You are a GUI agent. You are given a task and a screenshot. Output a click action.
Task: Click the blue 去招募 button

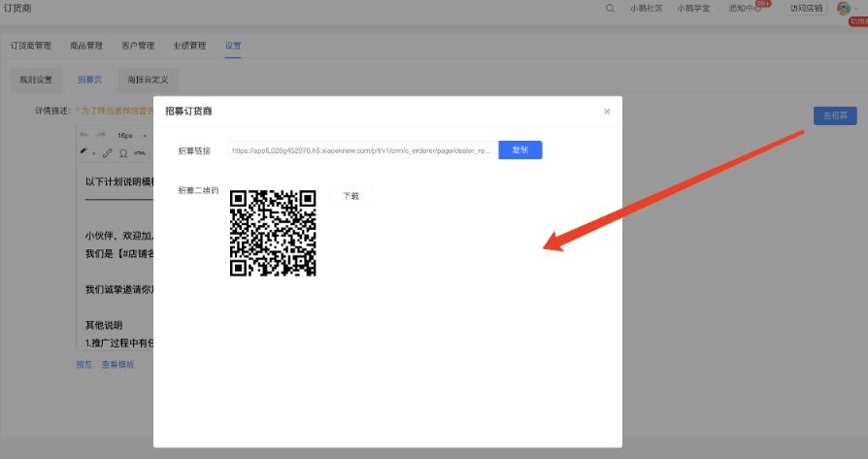coord(835,115)
